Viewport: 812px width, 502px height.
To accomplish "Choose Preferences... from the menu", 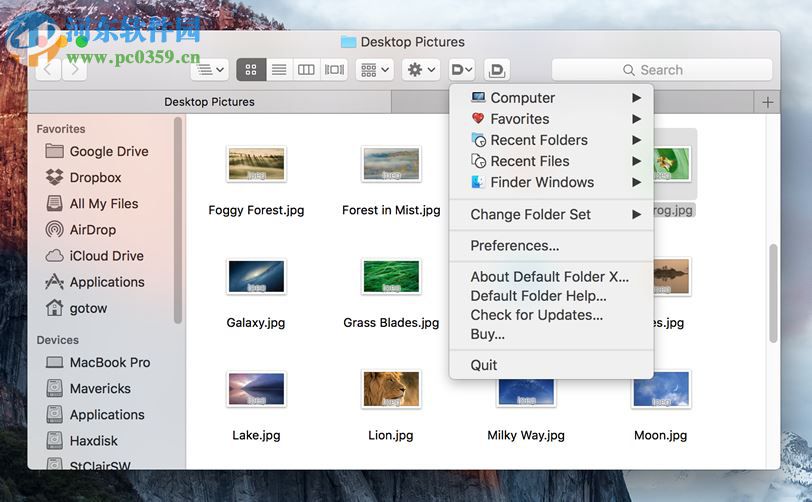I will 552,246.
